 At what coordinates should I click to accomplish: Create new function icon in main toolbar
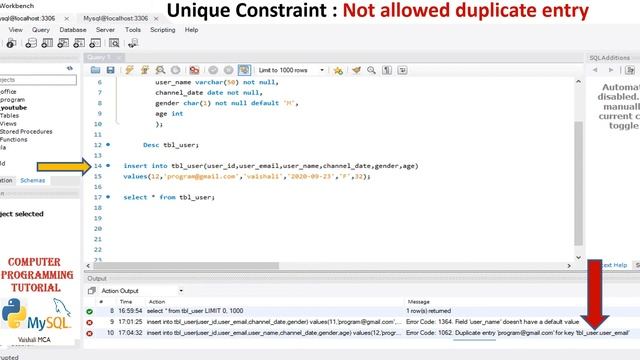pyautogui.click(x=95, y=43)
